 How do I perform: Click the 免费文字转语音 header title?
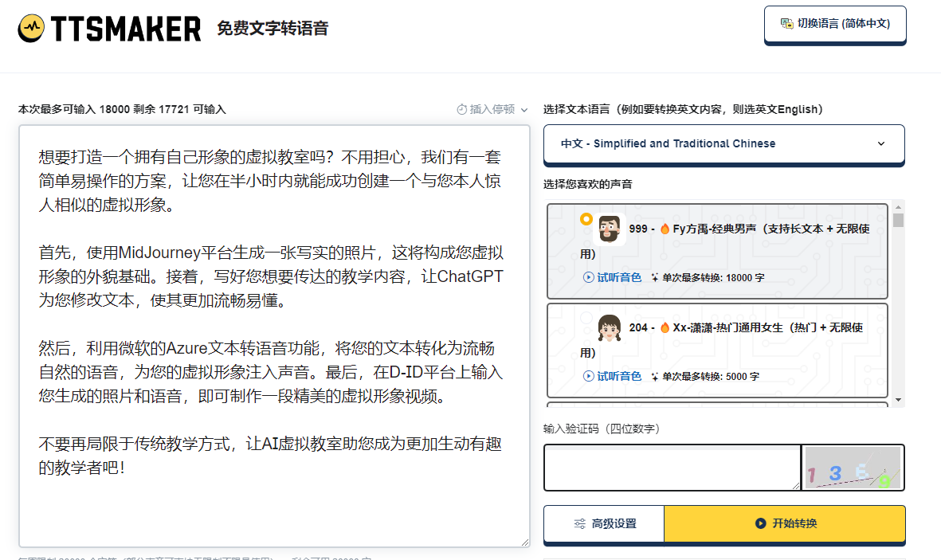click(272, 29)
